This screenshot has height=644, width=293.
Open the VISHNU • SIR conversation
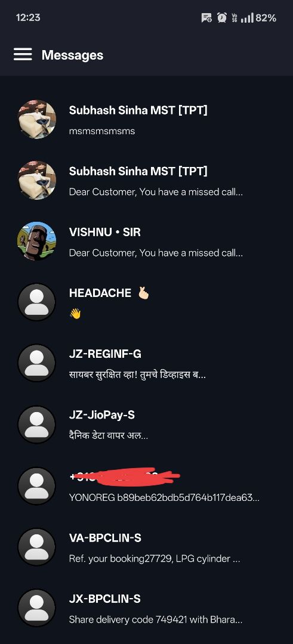(x=146, y=241)
